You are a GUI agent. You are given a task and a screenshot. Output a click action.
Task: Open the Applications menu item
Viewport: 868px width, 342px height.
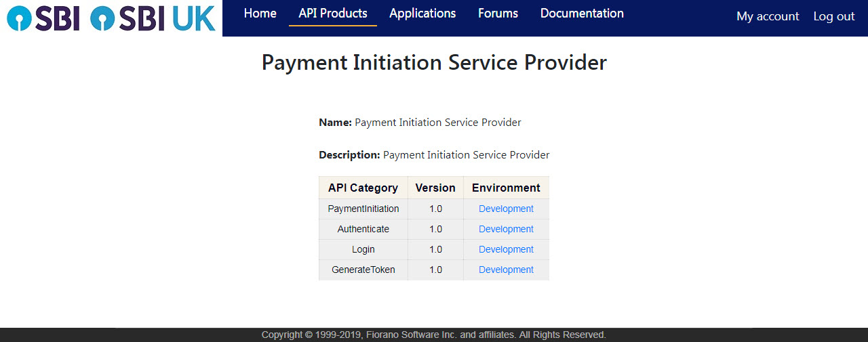point(422,14)
